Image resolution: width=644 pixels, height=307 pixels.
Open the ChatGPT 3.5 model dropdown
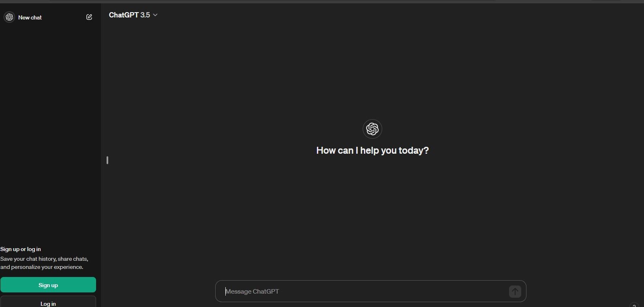point(133,15)
